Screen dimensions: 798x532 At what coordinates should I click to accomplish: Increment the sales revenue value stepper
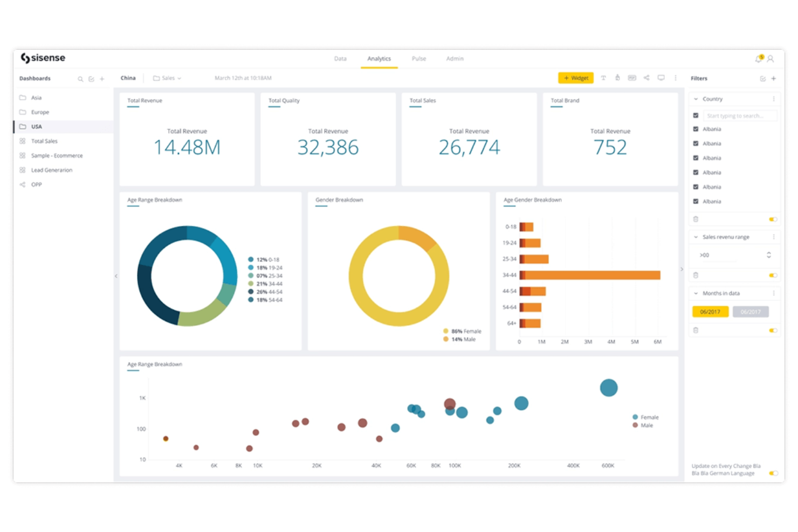coord(769,253)
